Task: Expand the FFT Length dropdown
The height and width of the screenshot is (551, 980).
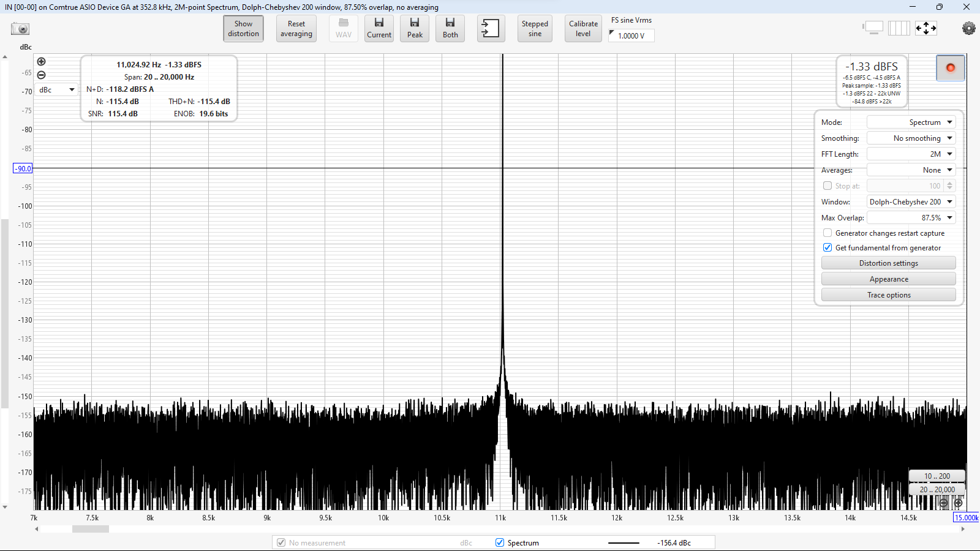Action: coord(911,154)
